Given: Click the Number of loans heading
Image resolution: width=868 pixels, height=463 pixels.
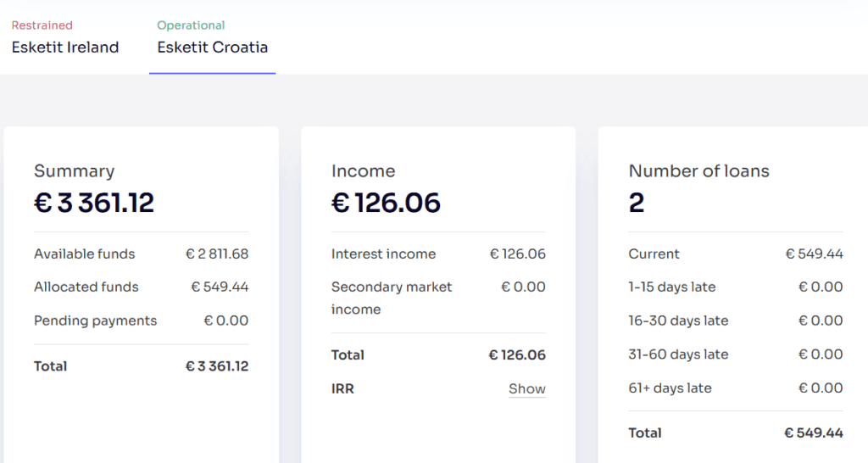Looking at the screenshot, I should [698, 171].
